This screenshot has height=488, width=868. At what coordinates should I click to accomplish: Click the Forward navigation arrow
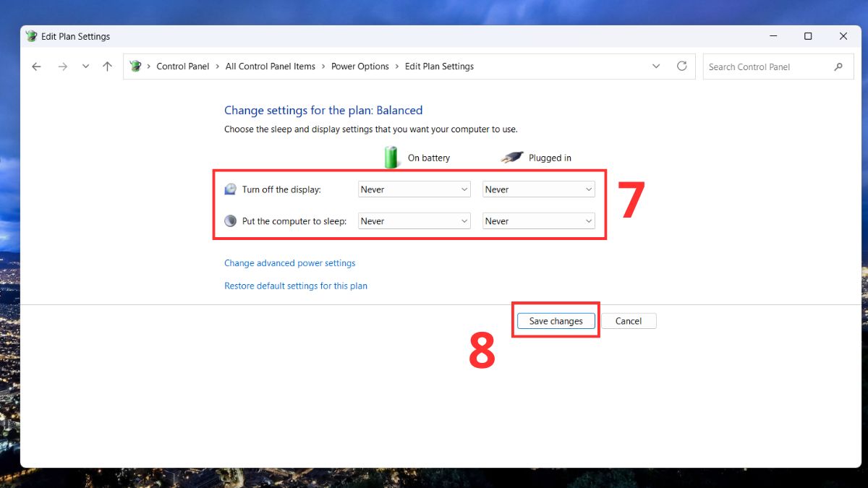tap(62, 67)
